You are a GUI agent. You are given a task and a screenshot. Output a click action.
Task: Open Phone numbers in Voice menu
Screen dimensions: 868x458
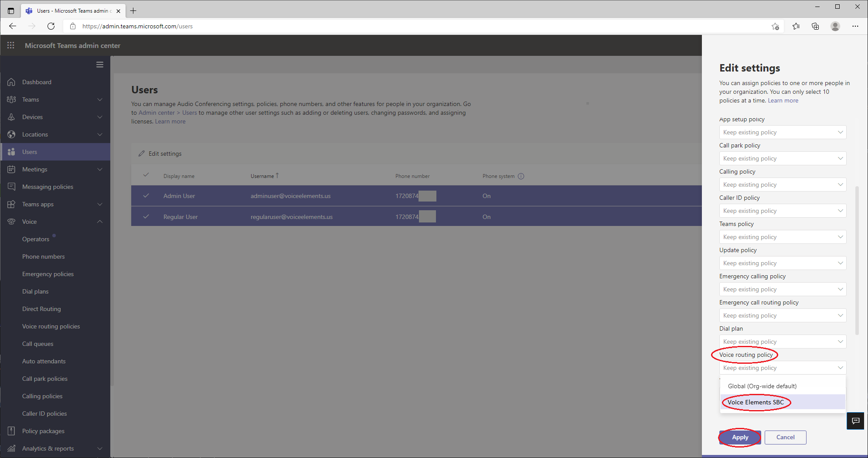[43, 256]
